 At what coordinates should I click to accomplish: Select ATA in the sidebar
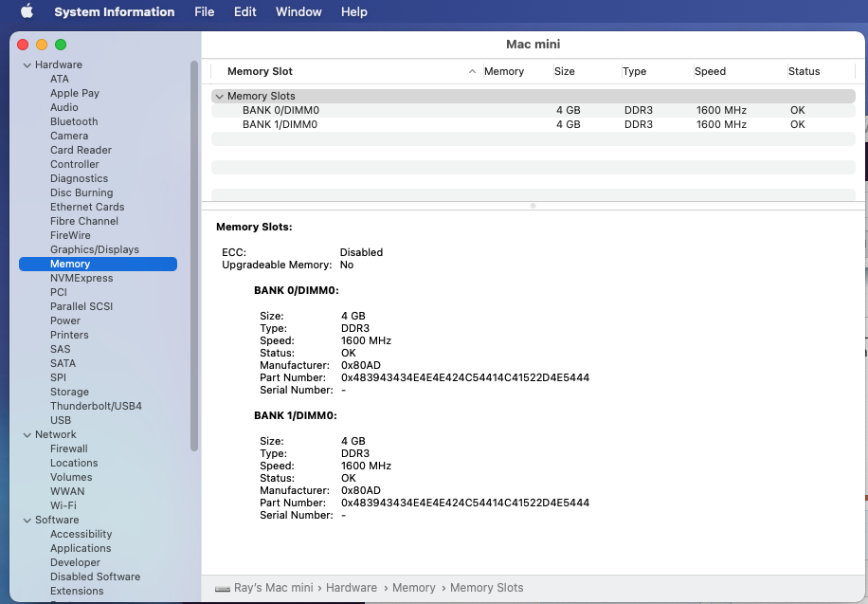[x=60, y=80]
